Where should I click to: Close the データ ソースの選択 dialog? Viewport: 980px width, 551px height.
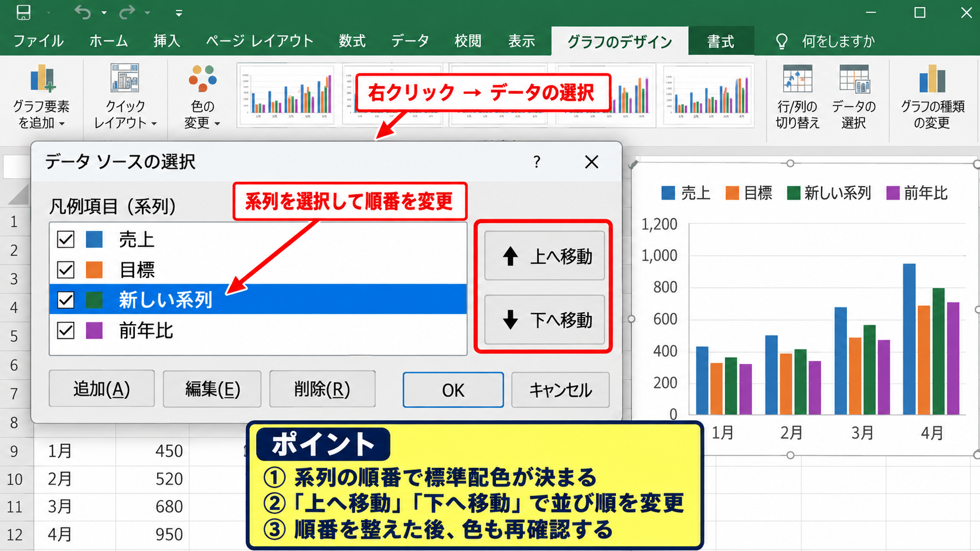pos(592,162)
